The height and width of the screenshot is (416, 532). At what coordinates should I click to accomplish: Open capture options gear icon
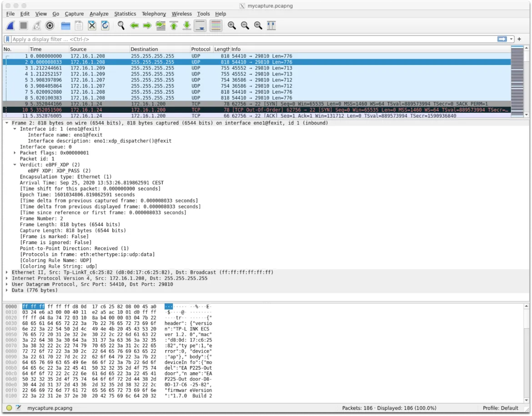click(x=50, y=26)
